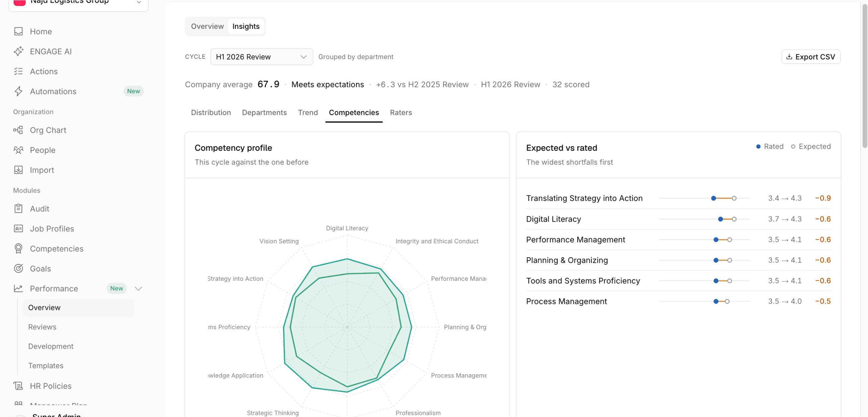
Task: Open the Development sub-item
Action: coord(50,346)
